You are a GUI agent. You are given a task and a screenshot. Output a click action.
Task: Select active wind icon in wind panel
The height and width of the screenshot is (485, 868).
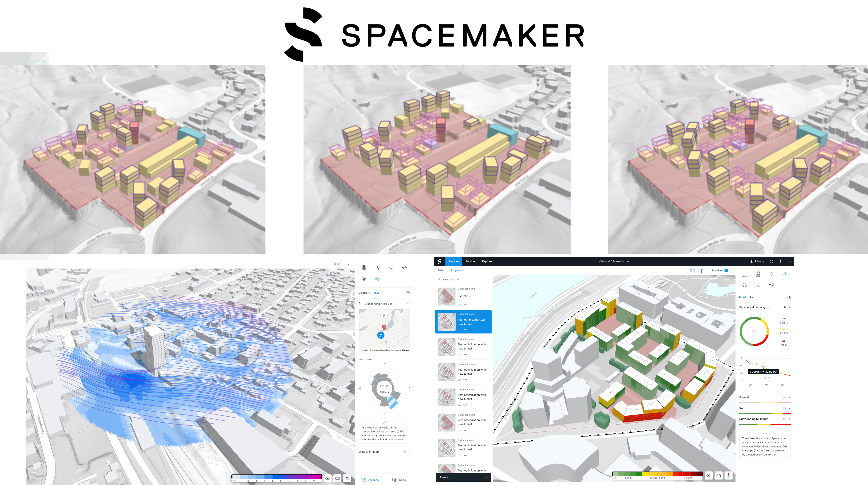point(377,279)
